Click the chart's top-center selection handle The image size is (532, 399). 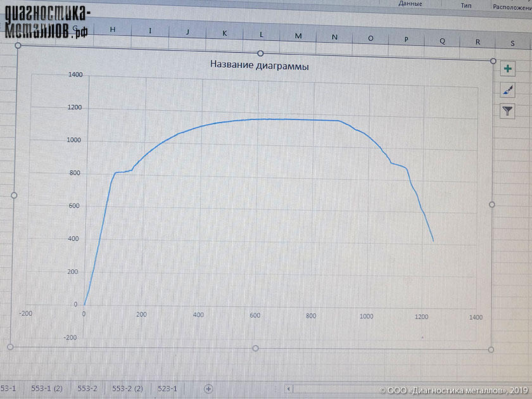260,53
